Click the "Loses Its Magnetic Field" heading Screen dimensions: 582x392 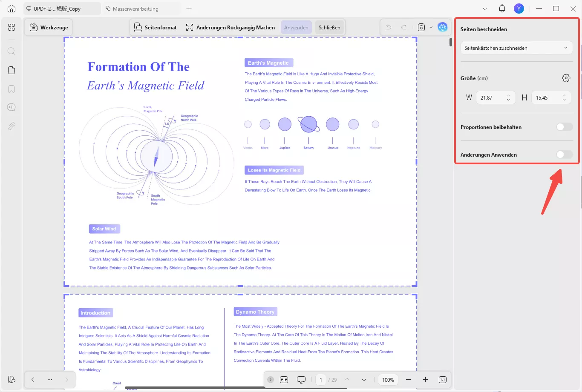tap(274, 170)
